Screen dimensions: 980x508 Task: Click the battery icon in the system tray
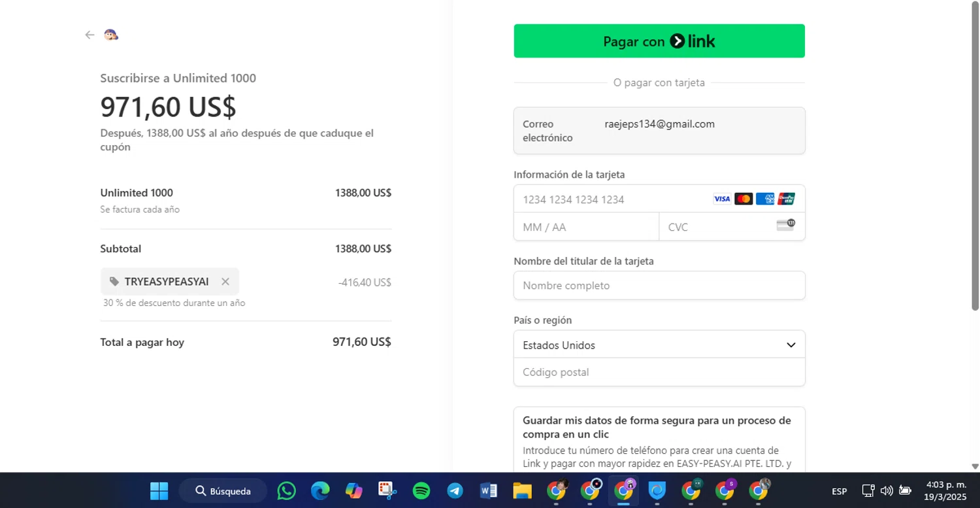click(x=906, y=490)
